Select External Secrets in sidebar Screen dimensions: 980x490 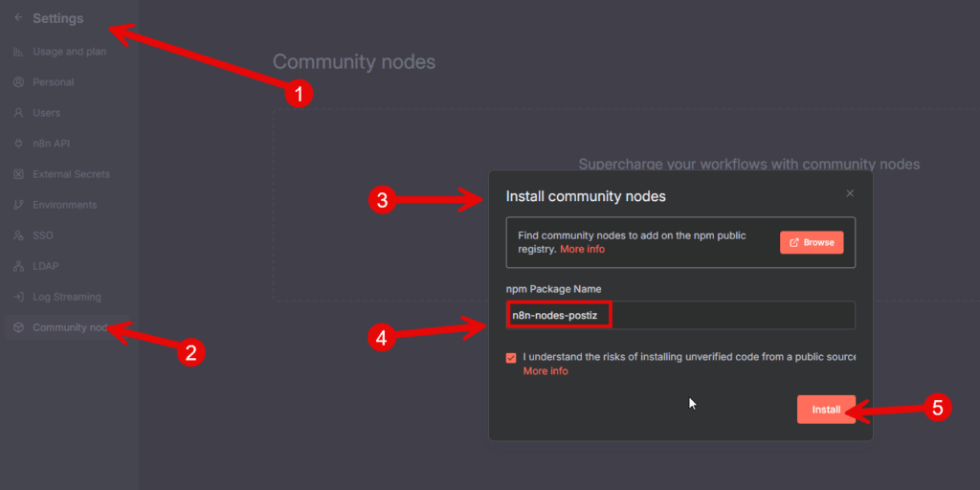click(69, 174)
